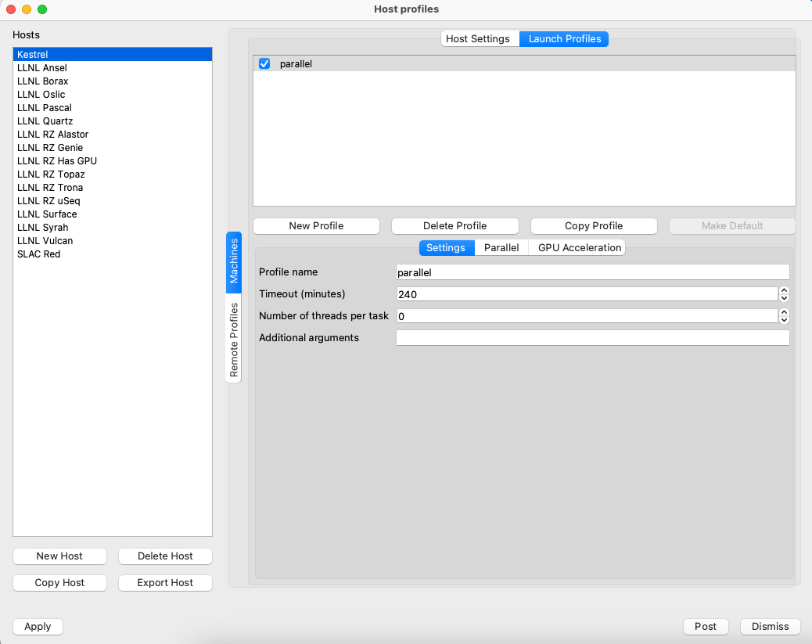Image resolution: width=812 pixels, height=644 pixels.
Task: Create a New Host
Action: click(59, 556)
